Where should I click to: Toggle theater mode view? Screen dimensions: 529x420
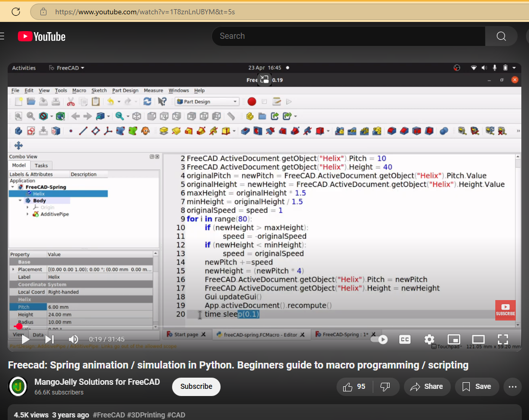478,339
